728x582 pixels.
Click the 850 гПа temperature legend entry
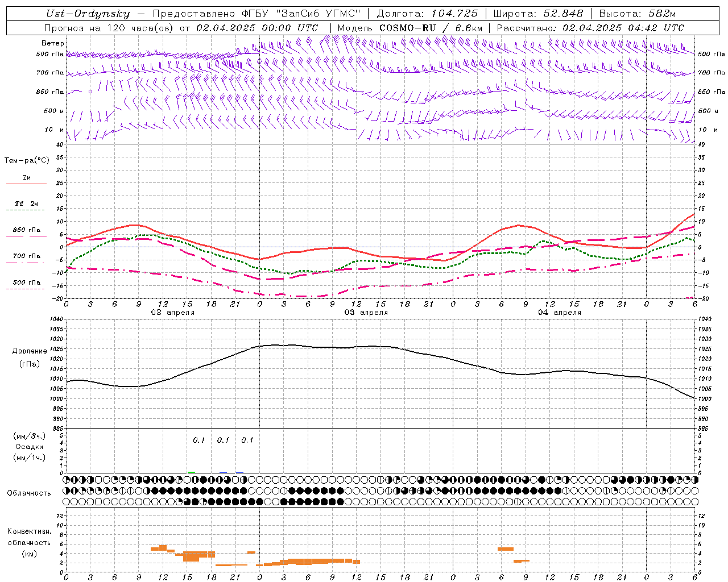tap(26, 233)
